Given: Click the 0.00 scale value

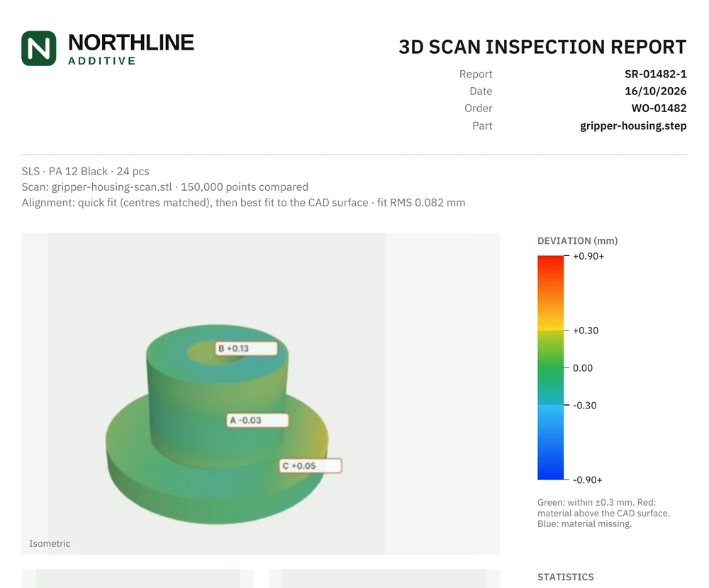Looking at the screenshot, I should point(583,368).
